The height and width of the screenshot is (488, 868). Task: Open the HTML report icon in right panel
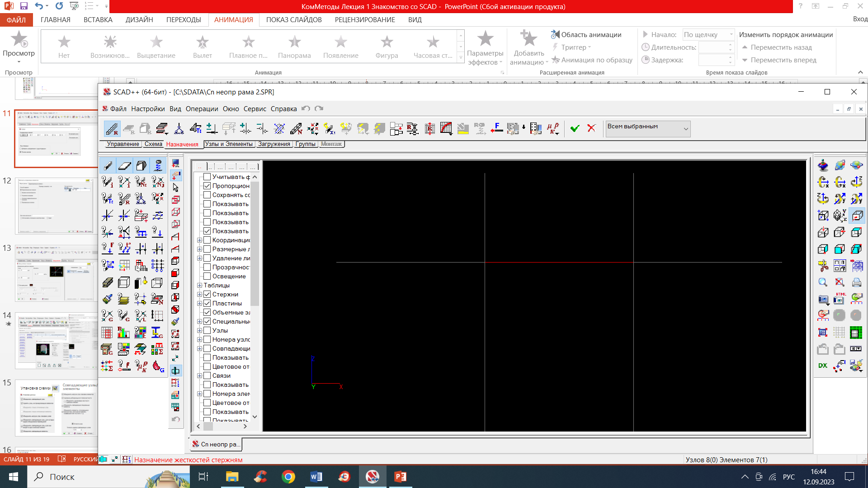tap(840, 299)
